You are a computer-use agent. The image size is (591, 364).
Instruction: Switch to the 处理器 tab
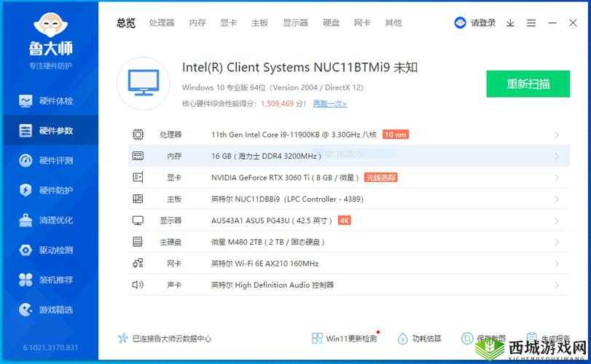click(x=162, y=23)
